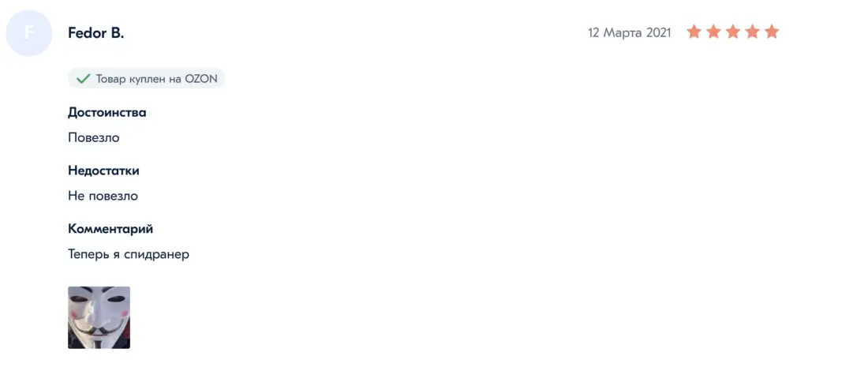The height and width of the screenshot is (371, 868).
Task: Click the Комментарий heading
Action: click(x=110, y=229)
